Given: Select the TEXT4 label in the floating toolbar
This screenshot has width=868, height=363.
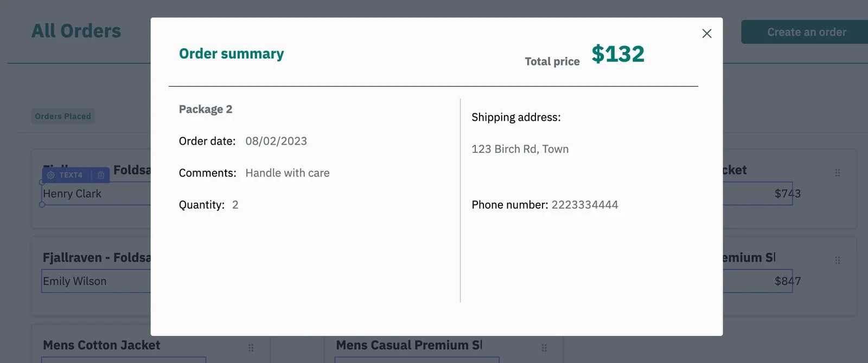Looking at the screenshot, I should (x=71, y=175).
